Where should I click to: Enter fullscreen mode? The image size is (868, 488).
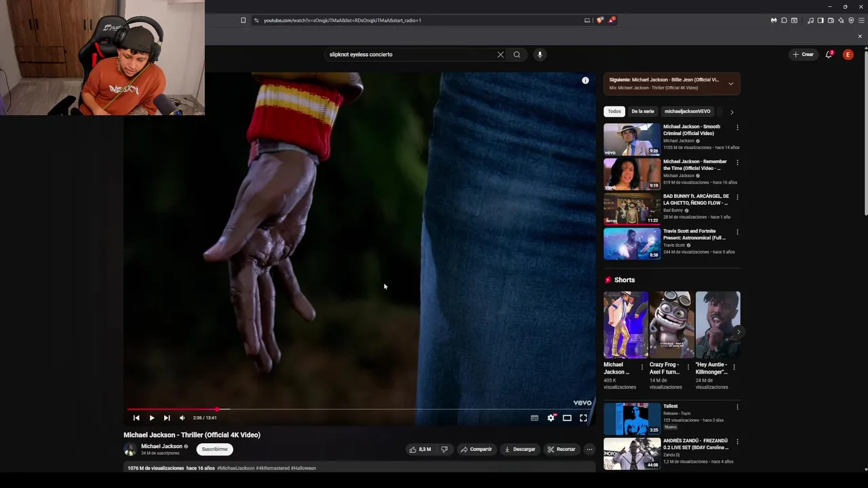pyautogui.click(x=583, y=418)
